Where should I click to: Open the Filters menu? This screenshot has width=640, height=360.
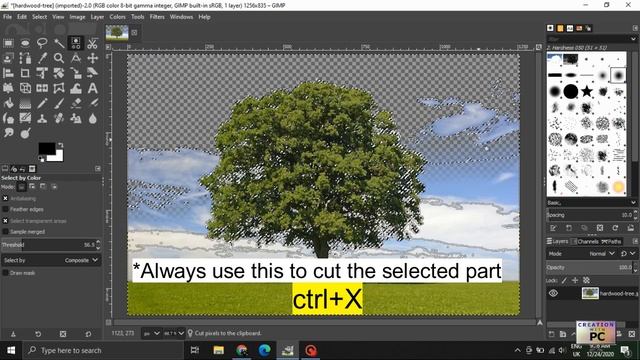[157, 17]
